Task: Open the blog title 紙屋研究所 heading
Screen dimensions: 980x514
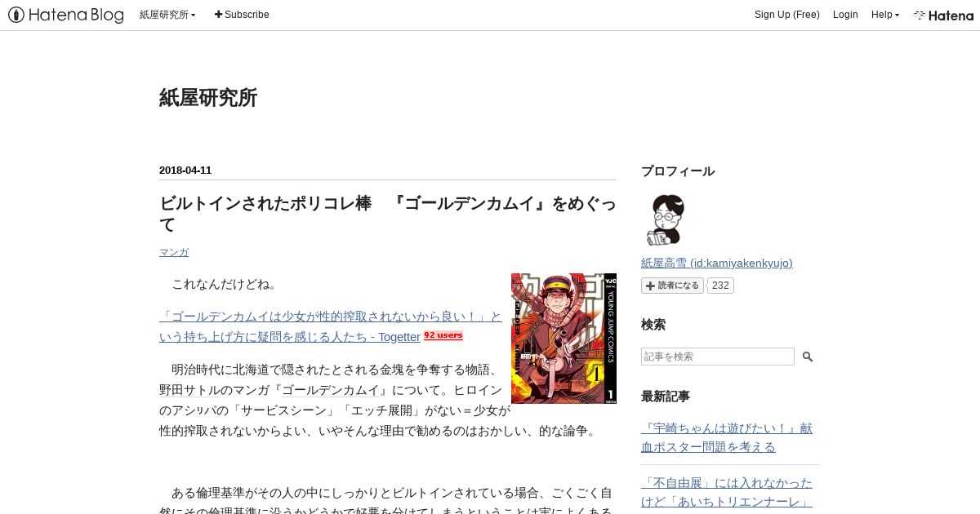Action: [x=208, y=98]
